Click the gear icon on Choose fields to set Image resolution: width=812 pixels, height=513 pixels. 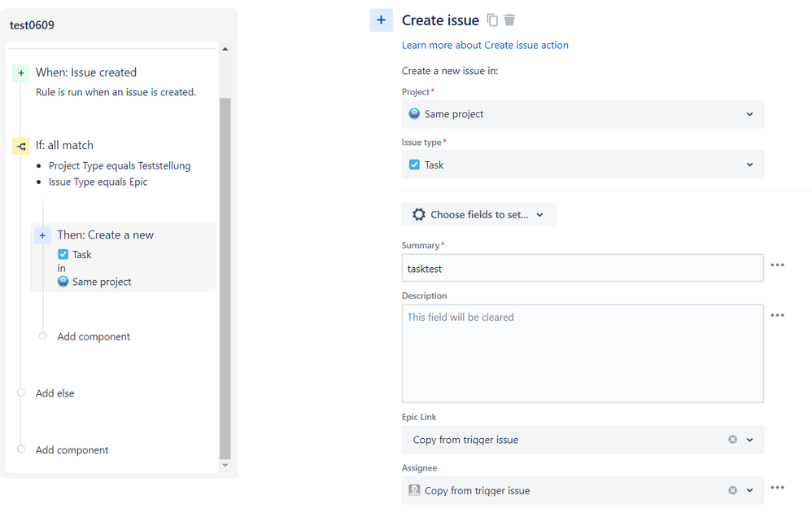(x=418, y=214)
